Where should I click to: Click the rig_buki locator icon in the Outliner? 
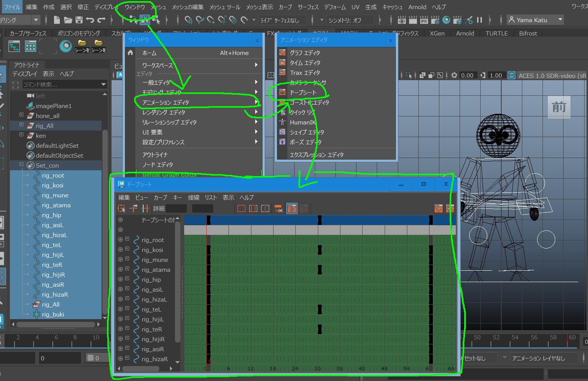[36, 314]
